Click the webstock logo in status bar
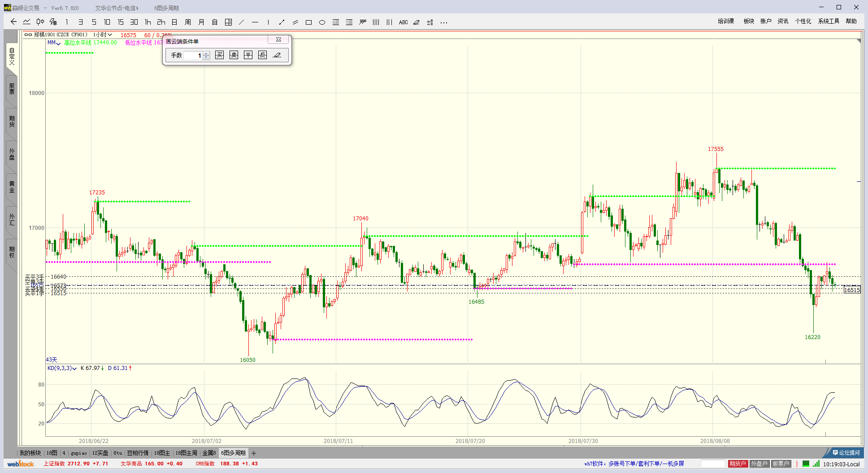 tap(20, 464)
